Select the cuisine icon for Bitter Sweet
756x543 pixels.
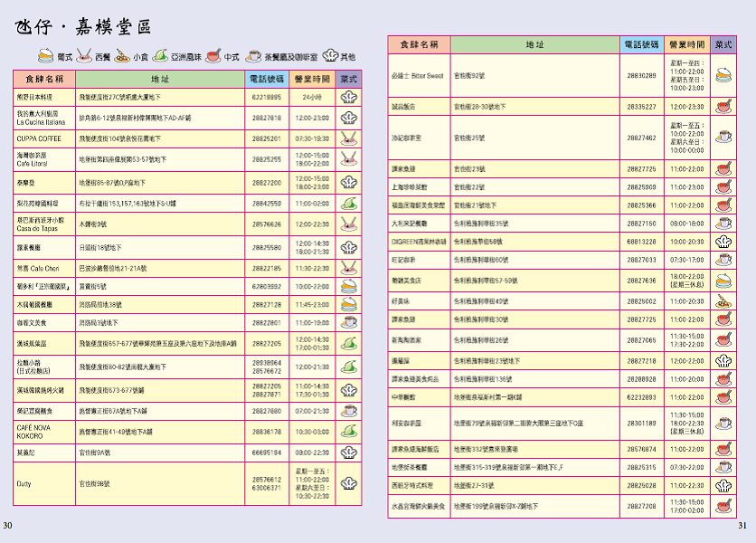[723, 76]
